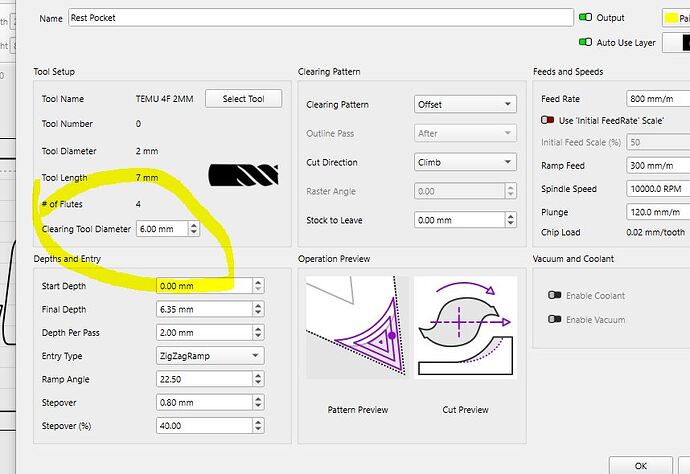Click the Clearing Tool Diameter stepper arrows
Image resolution: width=690 pixels, height=474 pixels.
(194, 229)
